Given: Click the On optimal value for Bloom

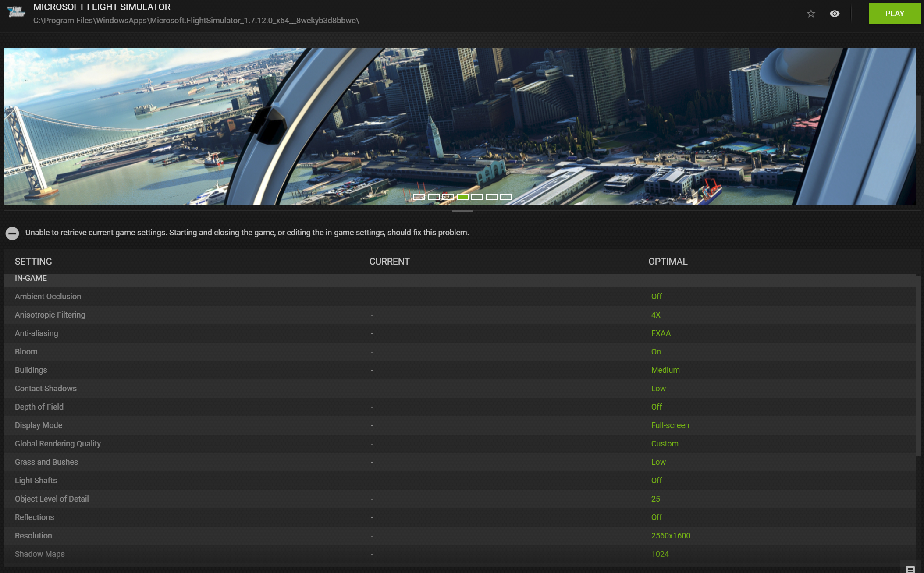Looking at the screenshot, I should (656, 352).
